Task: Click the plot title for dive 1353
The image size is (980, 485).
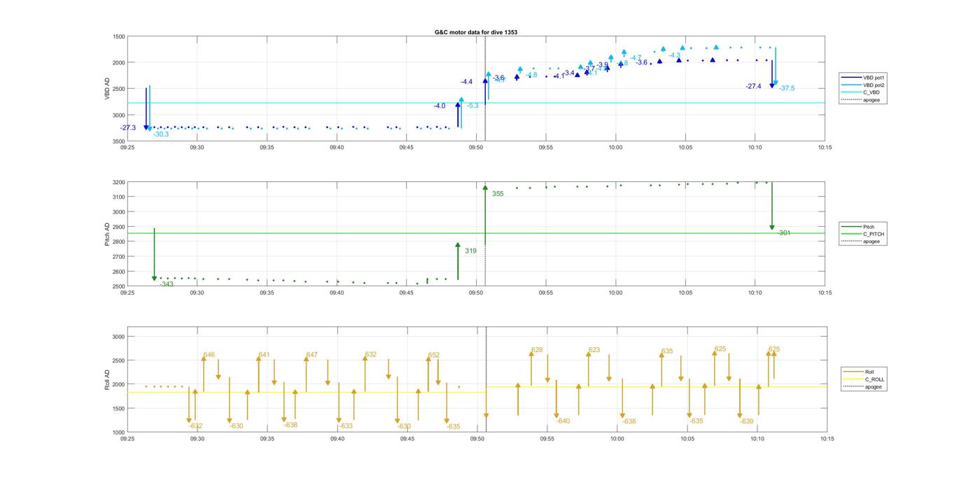Action: point(475,32)
